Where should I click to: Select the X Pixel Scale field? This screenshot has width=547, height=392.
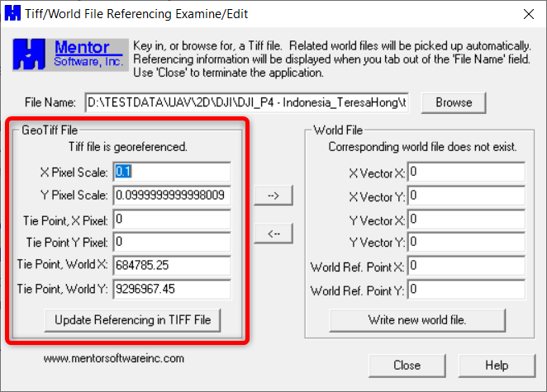pos(172,172)
